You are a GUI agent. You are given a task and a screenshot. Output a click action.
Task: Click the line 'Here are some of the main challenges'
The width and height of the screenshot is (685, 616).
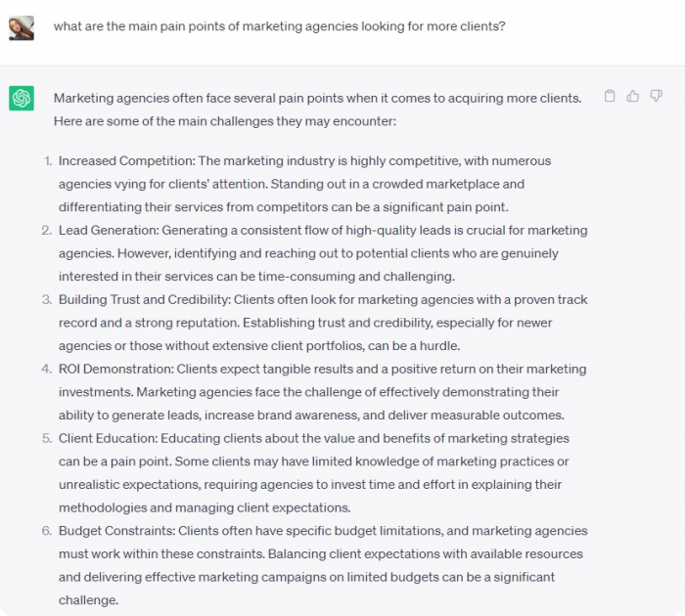pyautogui.click(x=225, y=121)
